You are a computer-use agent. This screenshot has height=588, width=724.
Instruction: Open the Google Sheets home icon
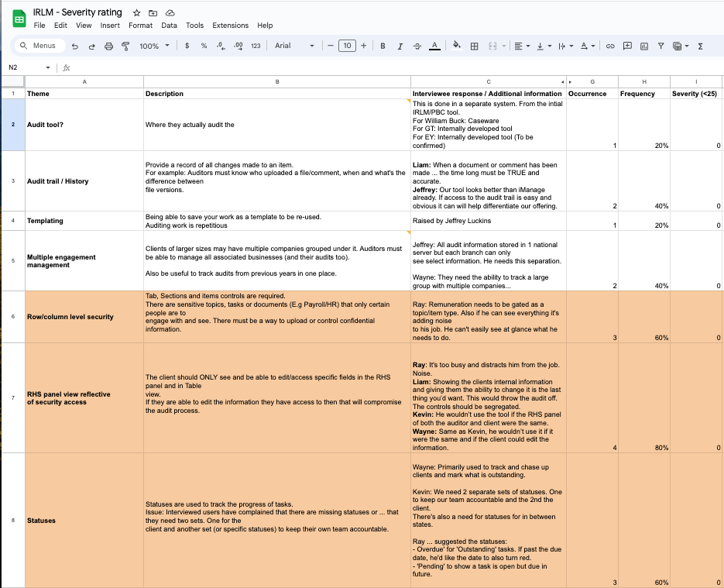tap(19, 19)
